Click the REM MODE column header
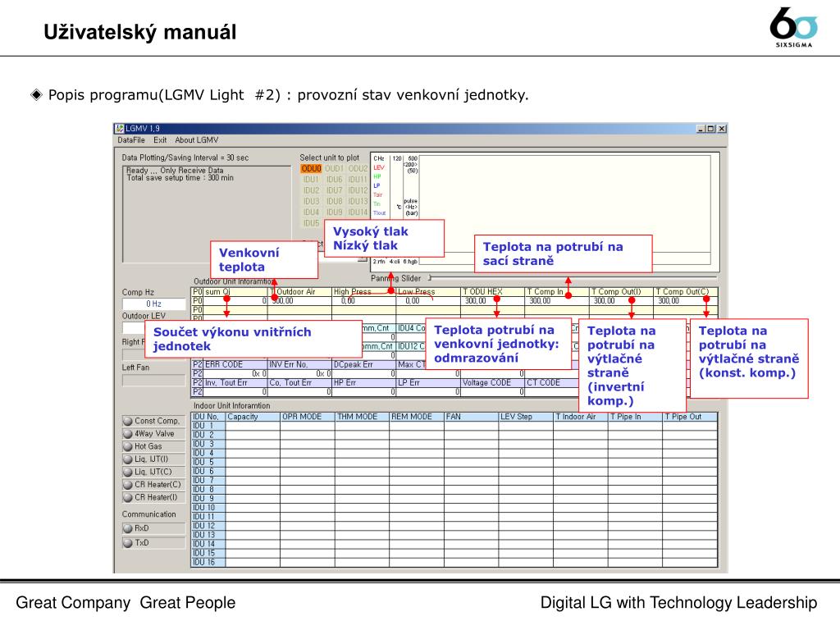This screenshot has height=630, width=840. coord(417,417)
